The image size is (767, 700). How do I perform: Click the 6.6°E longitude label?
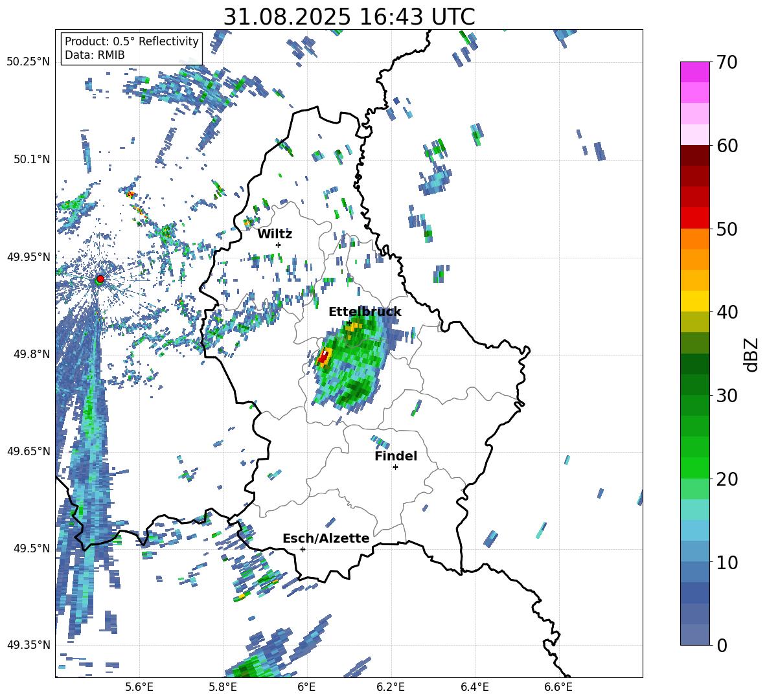pyautogui.click(x=558, y=687)
